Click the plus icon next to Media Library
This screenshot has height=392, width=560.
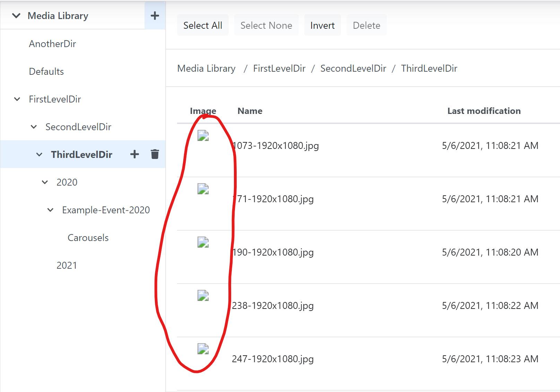coord(155,15)
